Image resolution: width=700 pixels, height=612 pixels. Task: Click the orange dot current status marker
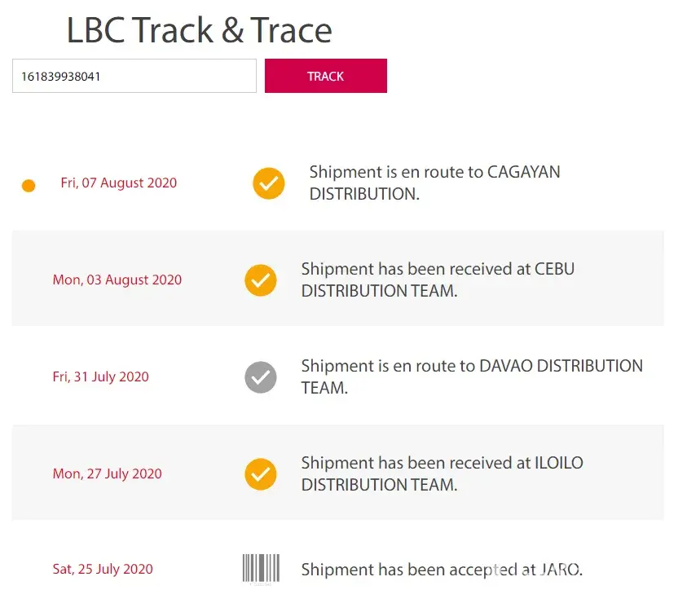(29, 185)
